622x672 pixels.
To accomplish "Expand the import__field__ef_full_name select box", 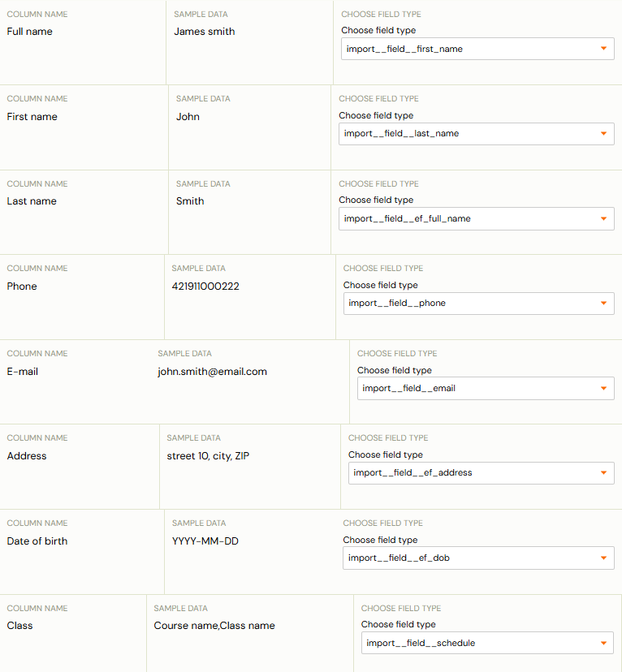I will point(477,218).
